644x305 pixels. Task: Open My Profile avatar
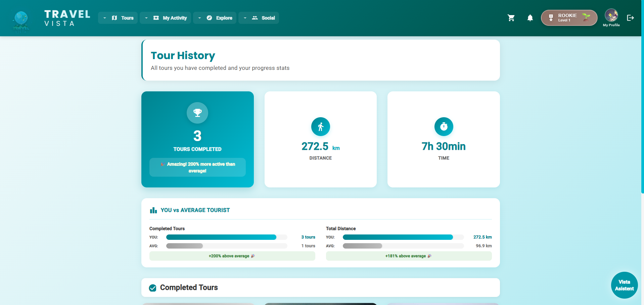point(611,16)
